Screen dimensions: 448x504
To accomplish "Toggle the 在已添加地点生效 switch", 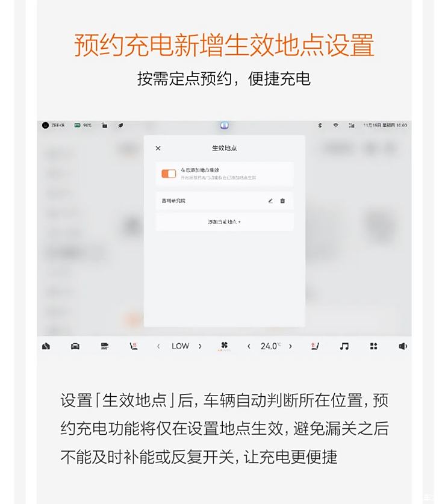I will 169,174.
